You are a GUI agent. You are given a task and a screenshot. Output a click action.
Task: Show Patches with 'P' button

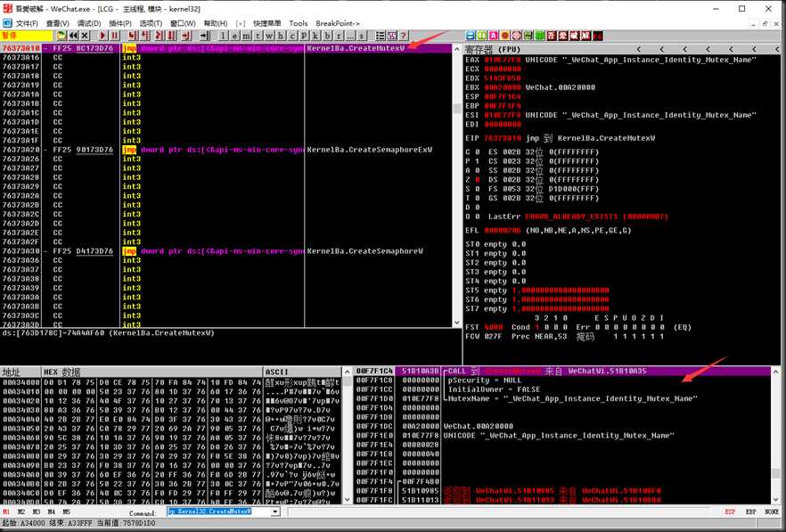click(304, 36)
